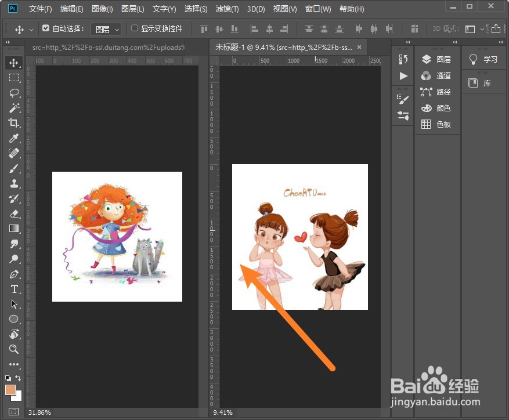
Task: Open the Actions play panel icon
Action: click(x=403, y=76)
